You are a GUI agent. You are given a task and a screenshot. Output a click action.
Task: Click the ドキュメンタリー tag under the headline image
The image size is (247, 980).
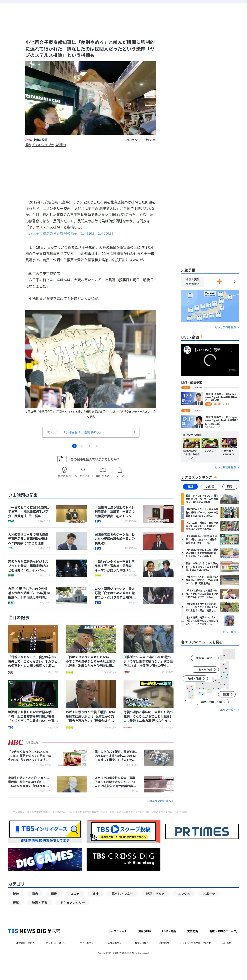pyautogui.click(x=43, y=145)
